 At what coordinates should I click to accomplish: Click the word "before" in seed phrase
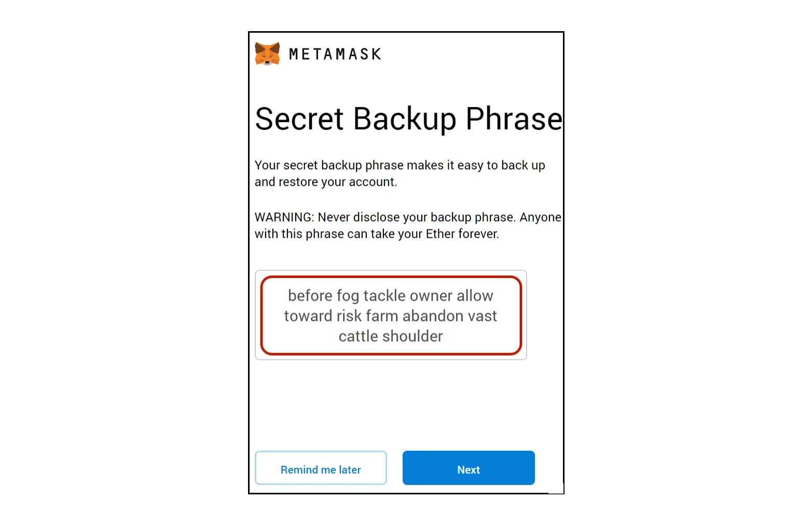click(310, 295)
